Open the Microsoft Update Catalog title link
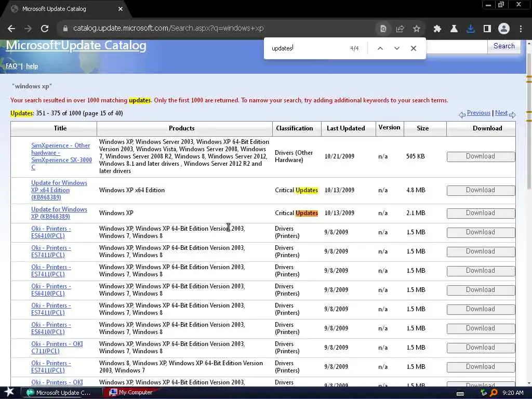The image size is (532, 399). coord(76,46)
